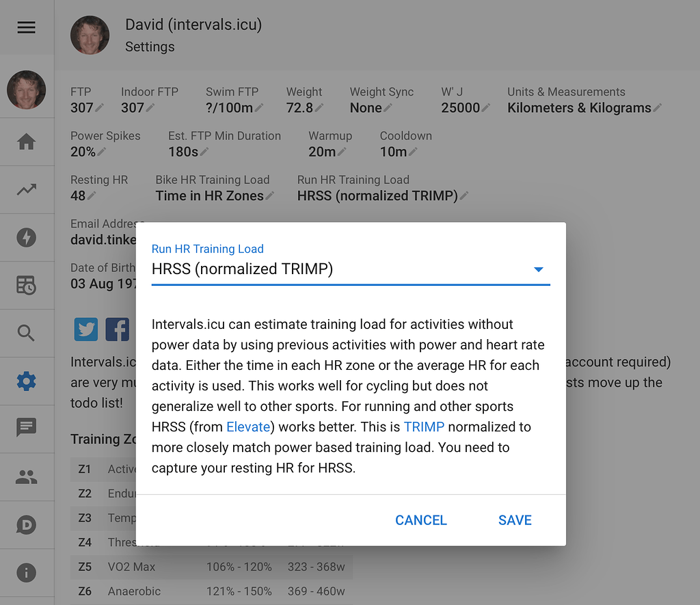Open the Discourse forum icon
The height and width of the screenshot is (605, 700).
(x=26, y=524)
